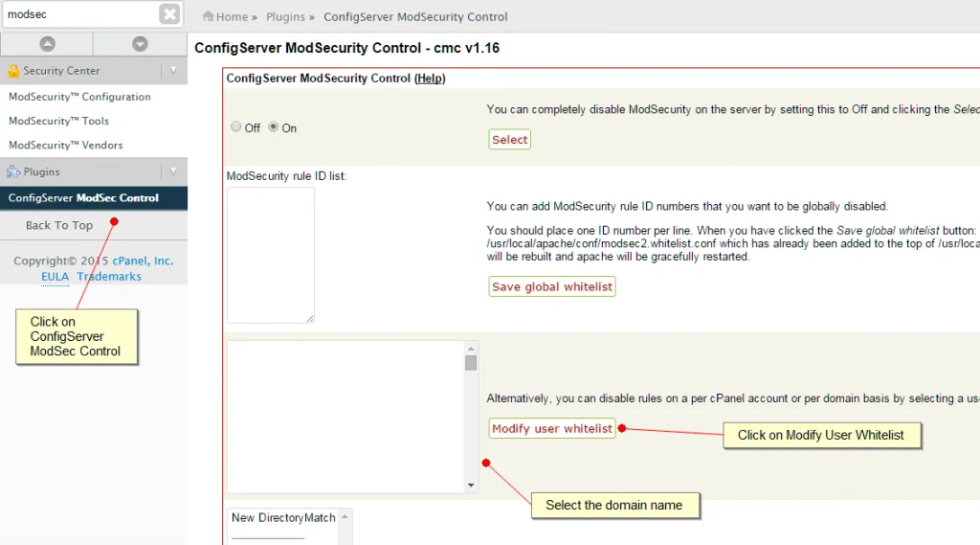Click Plugins section header
This screenshot has height=545, width=980.
click(x=94, y=171)
